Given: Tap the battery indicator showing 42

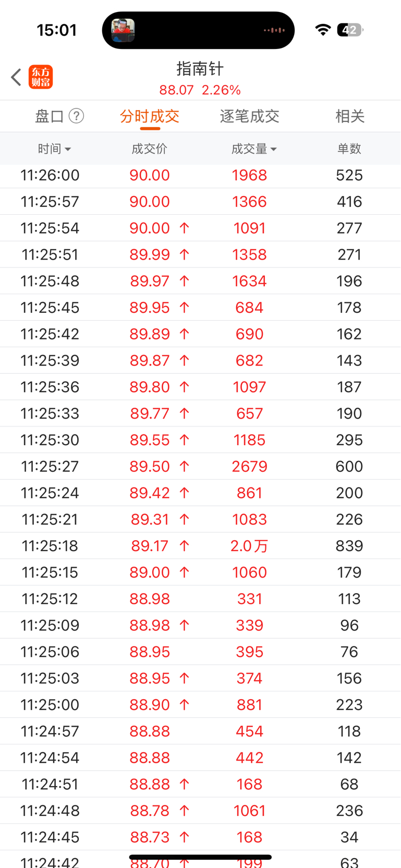Looking at the screenshot, I should tap(350, 30).
